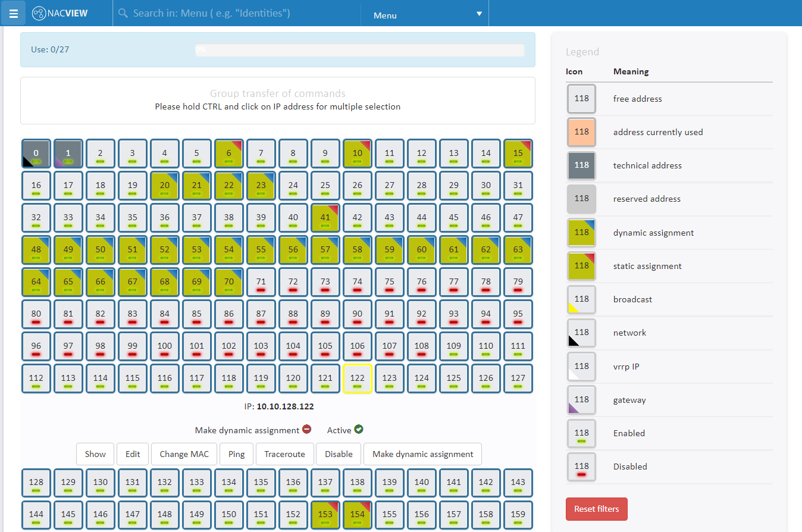Toggle selection of technical address 0

point(36,154)
